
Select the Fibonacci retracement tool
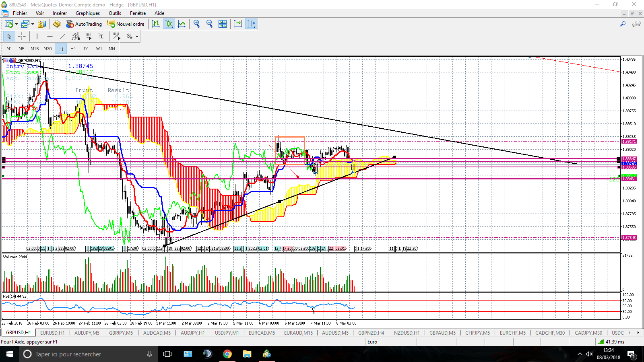(89, 37)
